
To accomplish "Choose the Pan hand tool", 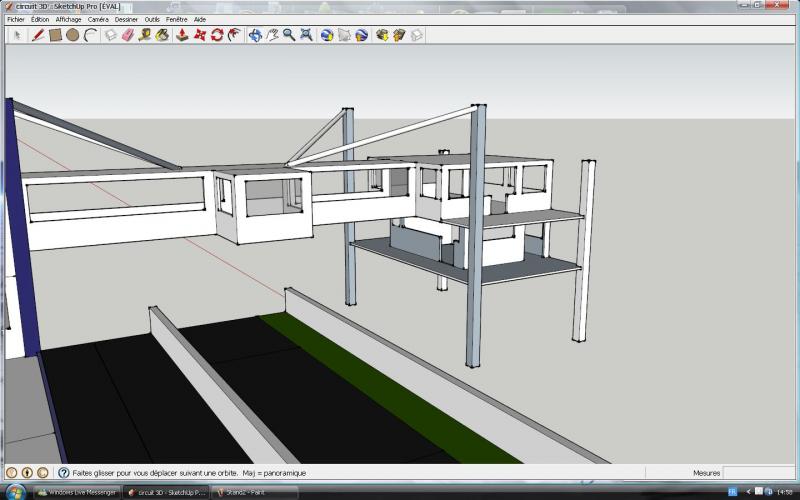I will tap(272, 34).
